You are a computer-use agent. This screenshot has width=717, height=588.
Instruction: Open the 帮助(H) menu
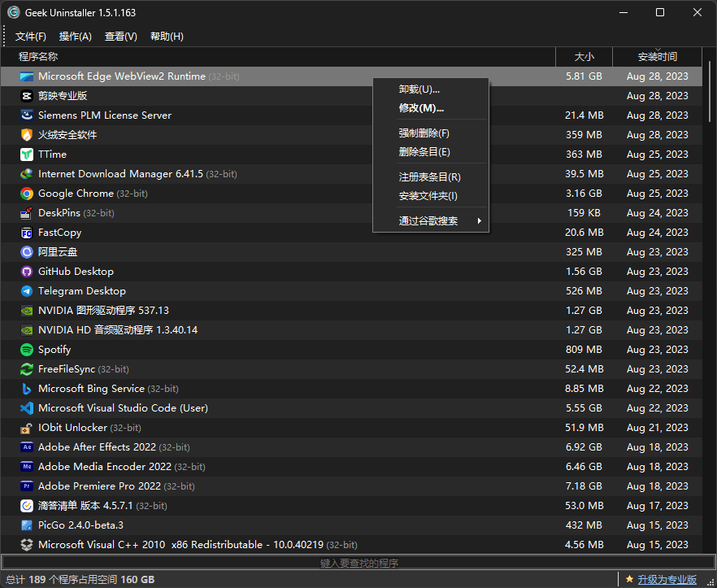(167, 37)
